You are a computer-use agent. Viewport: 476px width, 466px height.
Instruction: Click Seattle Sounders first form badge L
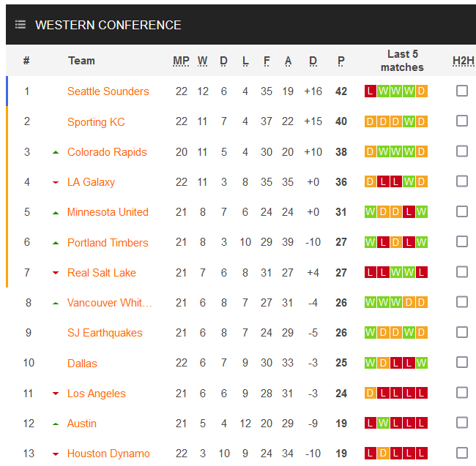pos(371,91)
